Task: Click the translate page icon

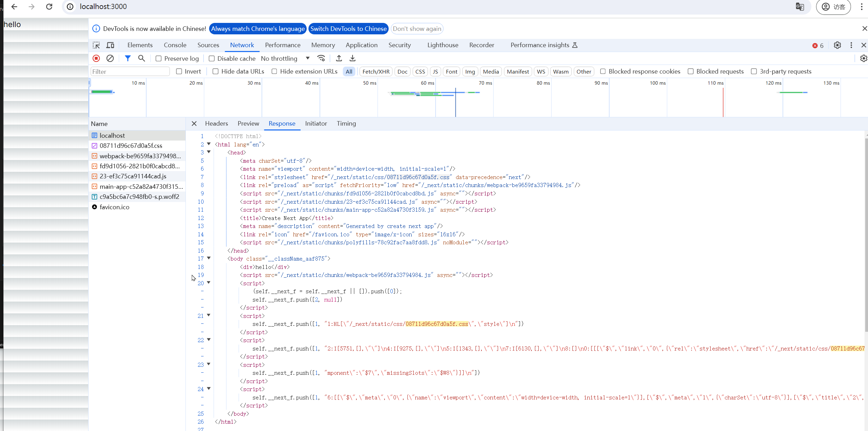Action: (800, 7)
